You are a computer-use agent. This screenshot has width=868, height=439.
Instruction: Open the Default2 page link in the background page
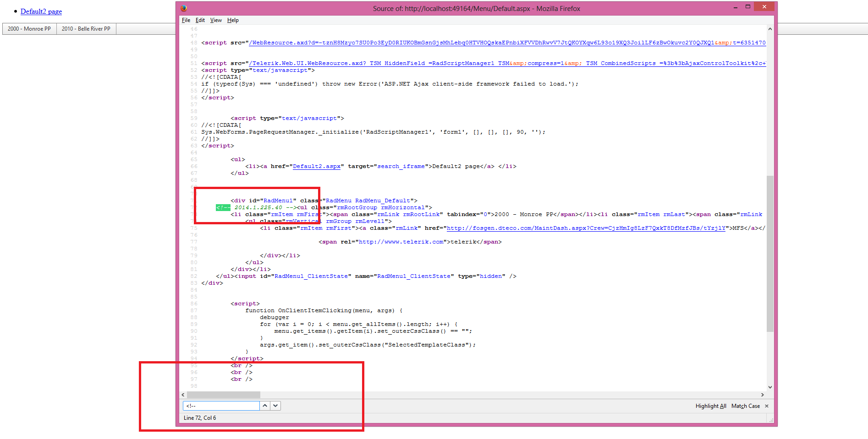[x=41, y=11]
